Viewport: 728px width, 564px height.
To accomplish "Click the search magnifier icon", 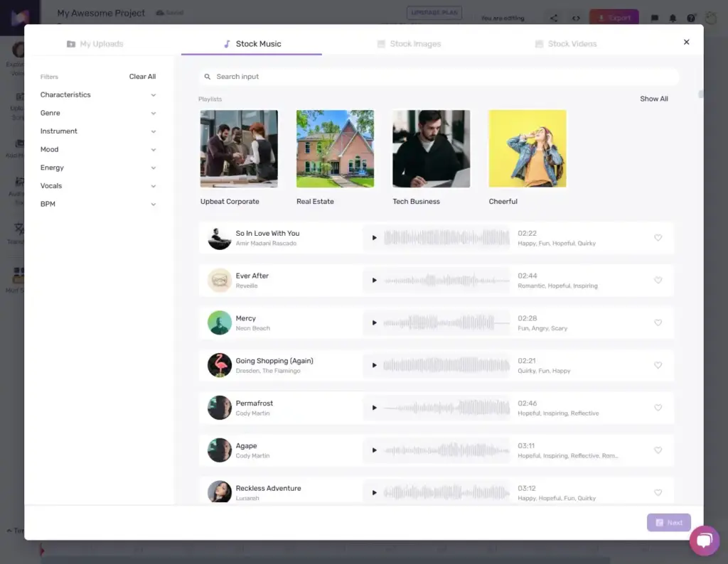I will [208, 77].
